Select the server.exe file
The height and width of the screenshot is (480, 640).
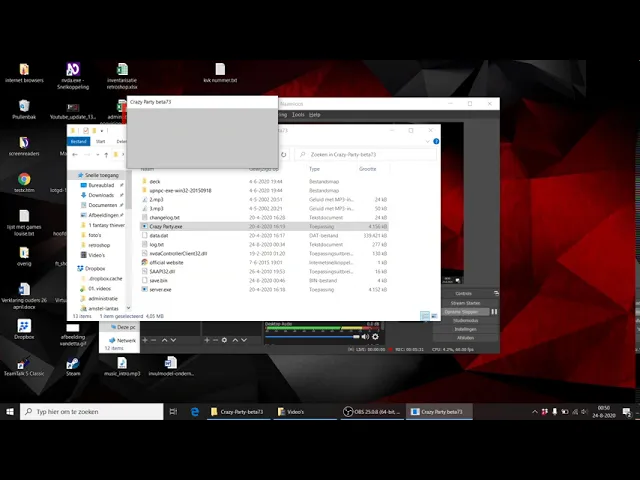coord(160,289)
